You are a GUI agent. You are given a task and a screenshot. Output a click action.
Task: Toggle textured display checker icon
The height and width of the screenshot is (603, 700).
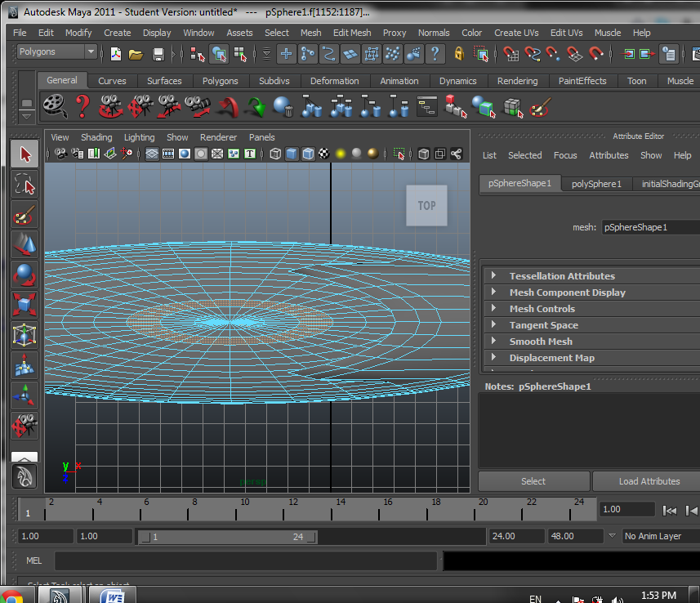[x=324, y=154]
